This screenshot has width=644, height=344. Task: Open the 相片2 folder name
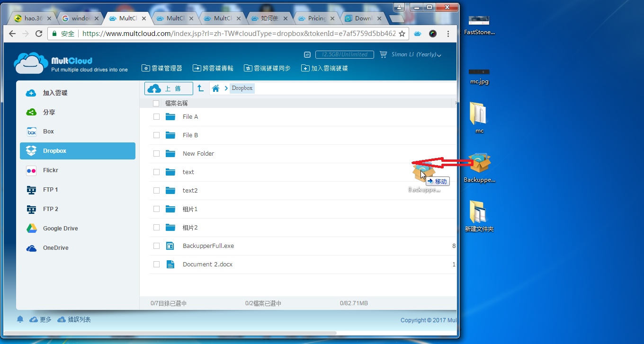pos(190,228)
